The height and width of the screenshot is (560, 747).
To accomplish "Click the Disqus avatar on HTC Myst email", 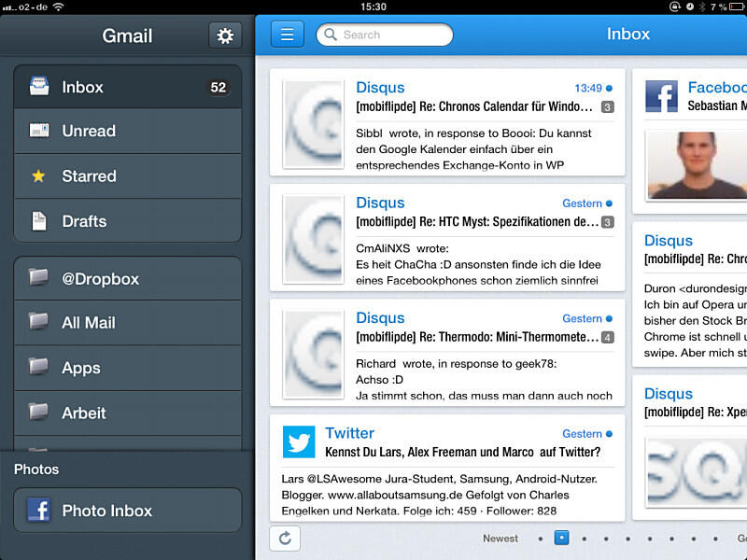I will 314,239.
